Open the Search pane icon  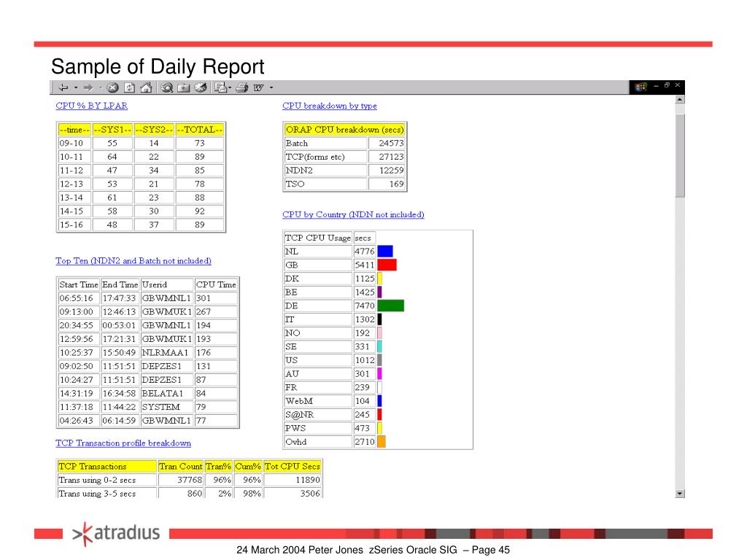(x=167, y=87)
